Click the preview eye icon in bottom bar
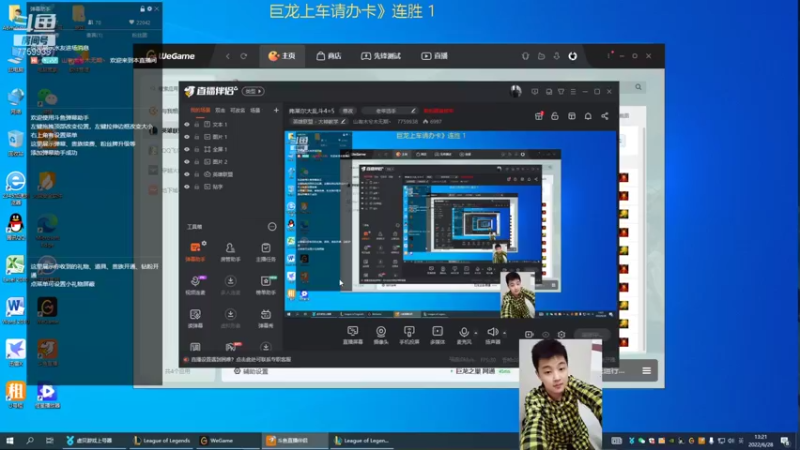Viewport: 800px width, 450px height. tap(545, 335)
